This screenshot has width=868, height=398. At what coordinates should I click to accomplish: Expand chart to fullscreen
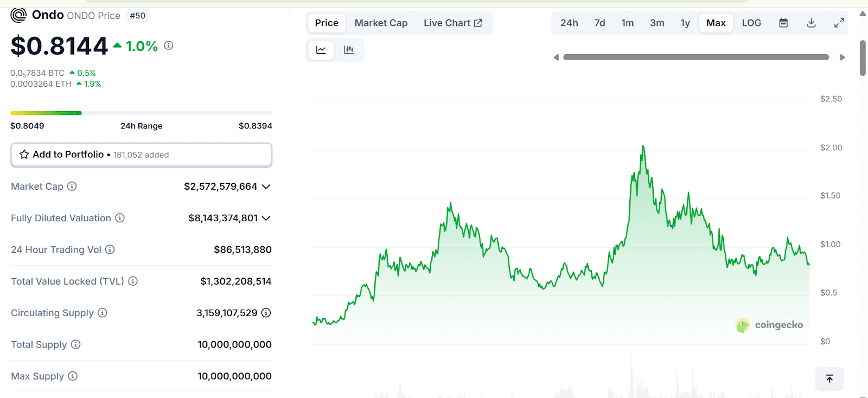click(839, 23)
